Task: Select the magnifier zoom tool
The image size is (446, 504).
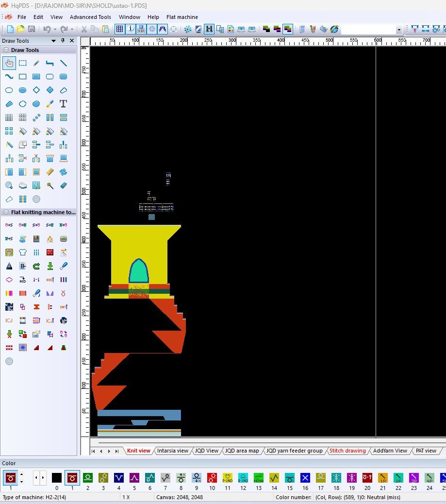Action: coord(9,185)
